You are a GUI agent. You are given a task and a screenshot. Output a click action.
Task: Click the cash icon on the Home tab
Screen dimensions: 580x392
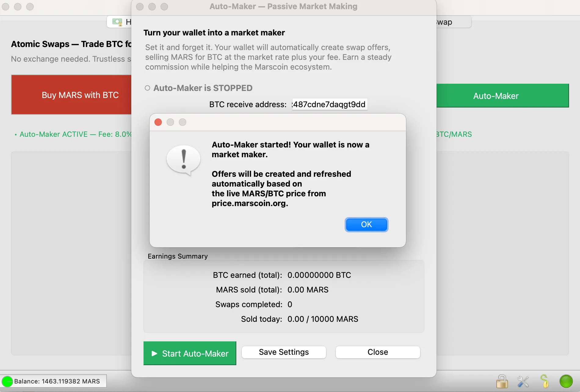point(117,22)
